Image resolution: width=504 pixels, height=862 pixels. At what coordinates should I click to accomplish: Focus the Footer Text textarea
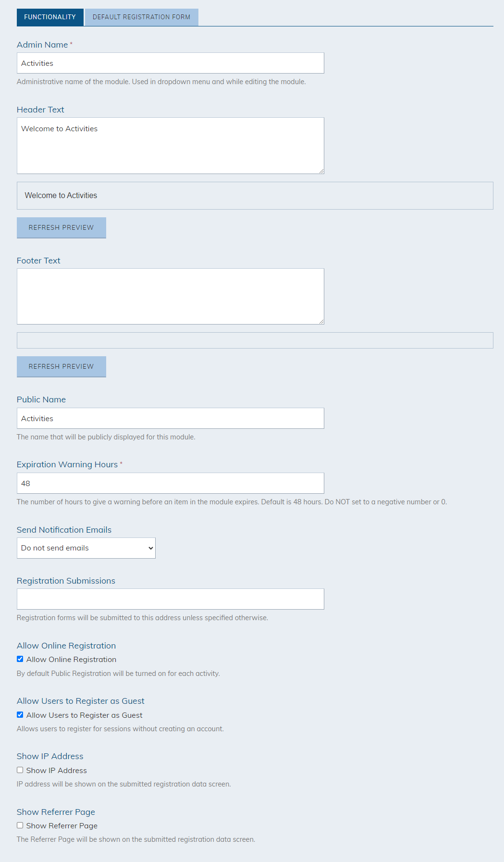pos(171,296)
